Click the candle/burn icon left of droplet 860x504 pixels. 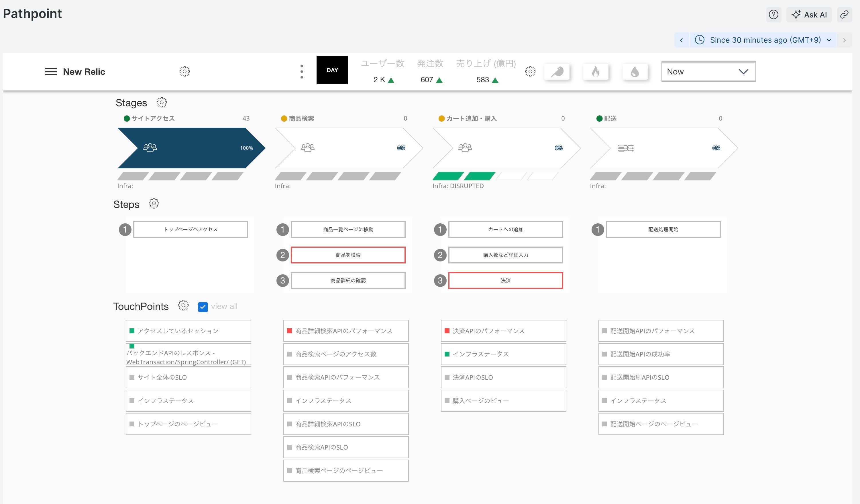coord(596,71)
